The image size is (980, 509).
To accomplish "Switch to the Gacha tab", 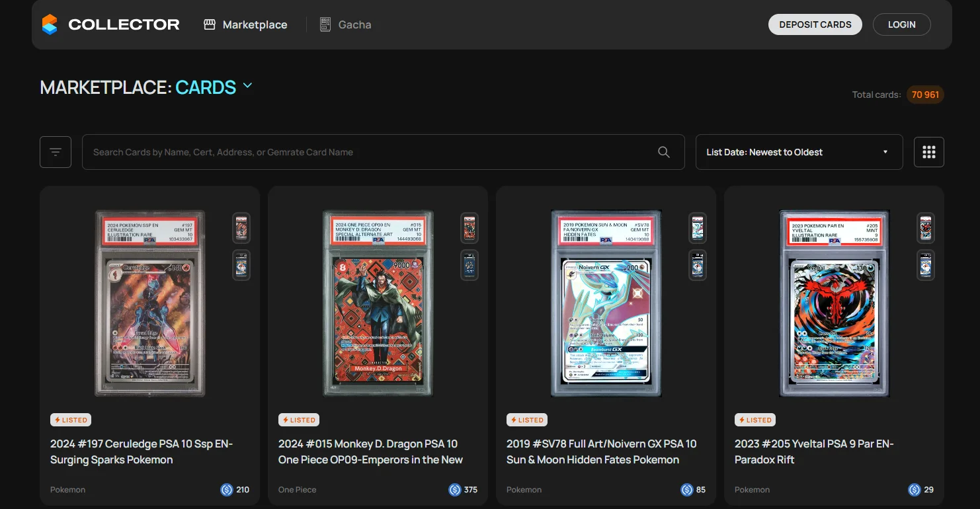I will point(345,24).
